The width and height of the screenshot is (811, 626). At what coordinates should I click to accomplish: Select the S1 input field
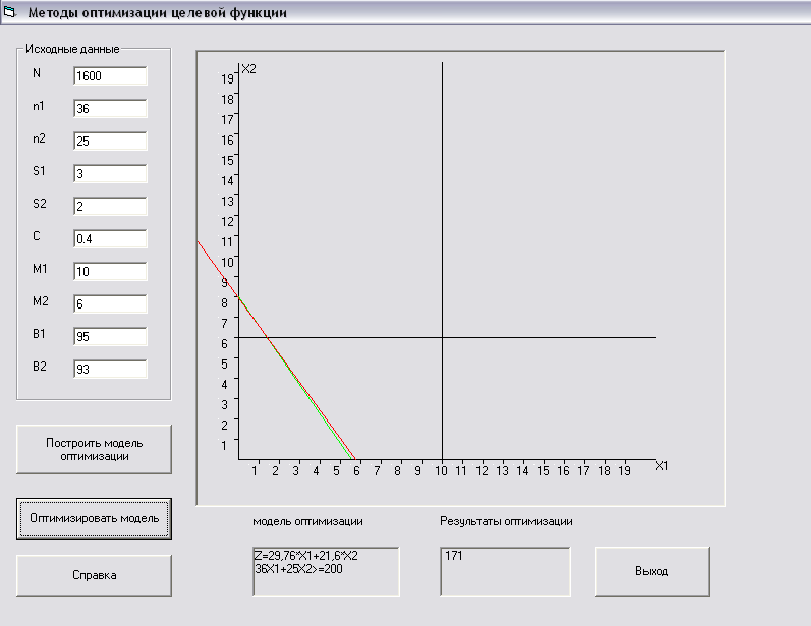point(110,174)
